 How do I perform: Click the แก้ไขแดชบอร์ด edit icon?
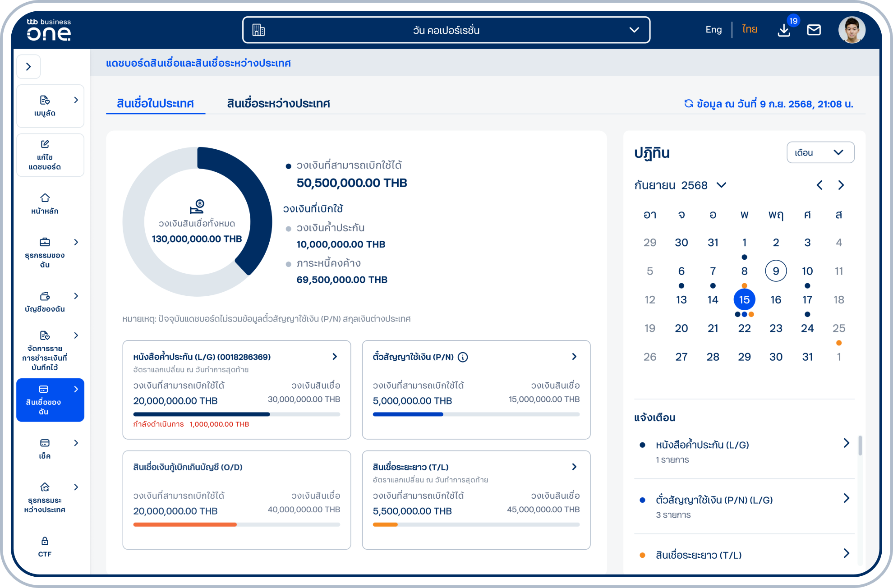tap(45, 144)
